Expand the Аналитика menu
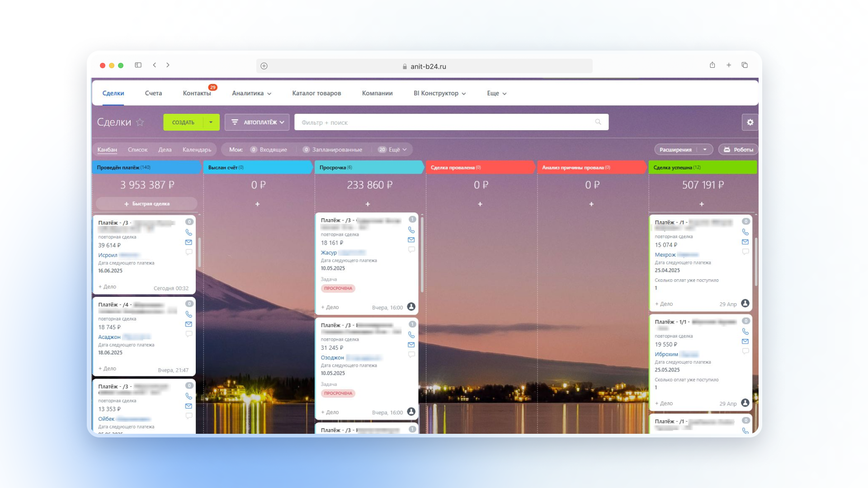Viewport: 868px width, 488px height. [251, 94]
